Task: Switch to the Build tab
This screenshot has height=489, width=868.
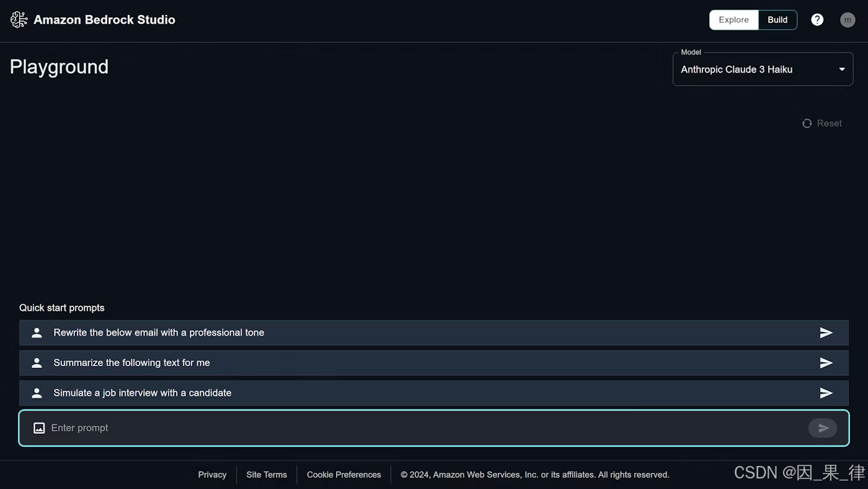Action: [x=777, y=19]
